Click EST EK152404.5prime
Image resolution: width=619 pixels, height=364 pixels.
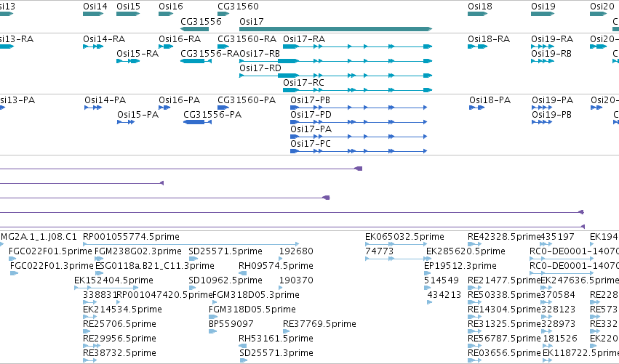point(113,280)
